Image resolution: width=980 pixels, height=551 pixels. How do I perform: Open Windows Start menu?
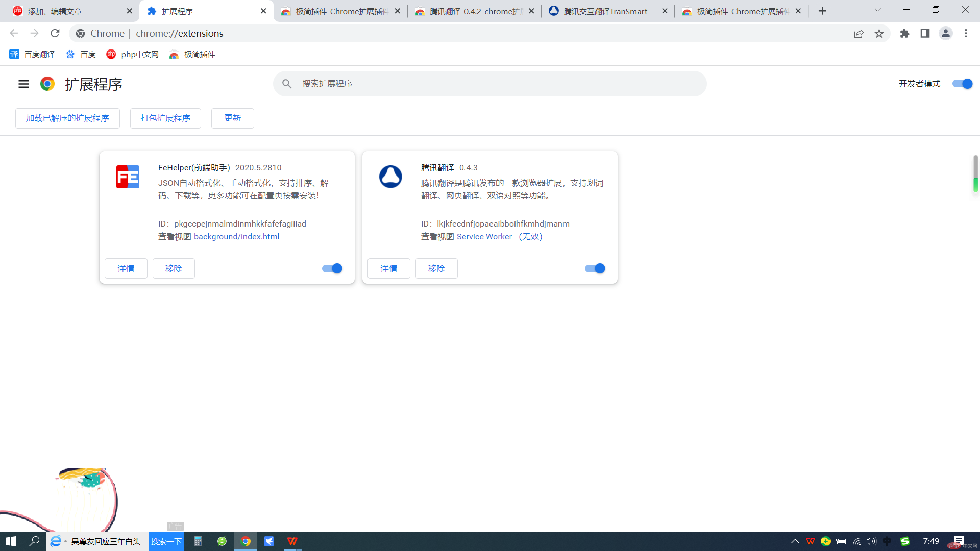click(11, 541)
